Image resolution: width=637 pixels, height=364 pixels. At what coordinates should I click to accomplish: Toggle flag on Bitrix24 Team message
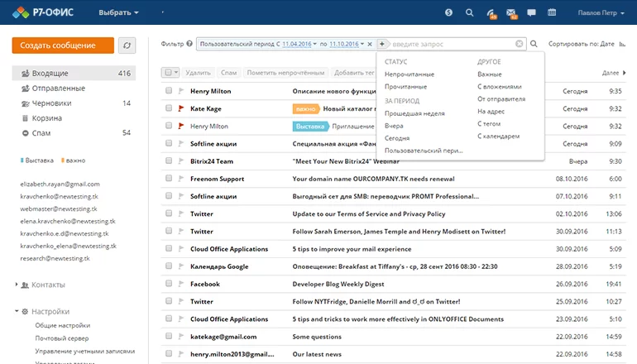coord(181,160)
